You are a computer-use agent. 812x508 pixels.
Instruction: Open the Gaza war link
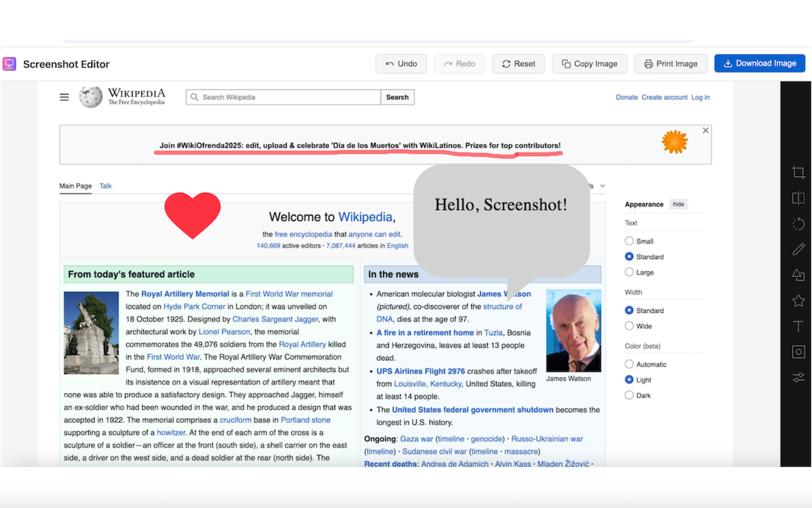[417, 439]
